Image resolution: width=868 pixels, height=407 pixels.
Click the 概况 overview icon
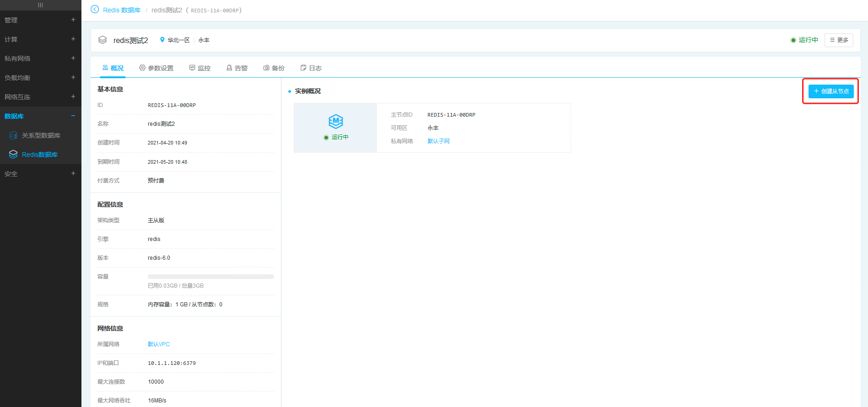[x=105, y=68]
